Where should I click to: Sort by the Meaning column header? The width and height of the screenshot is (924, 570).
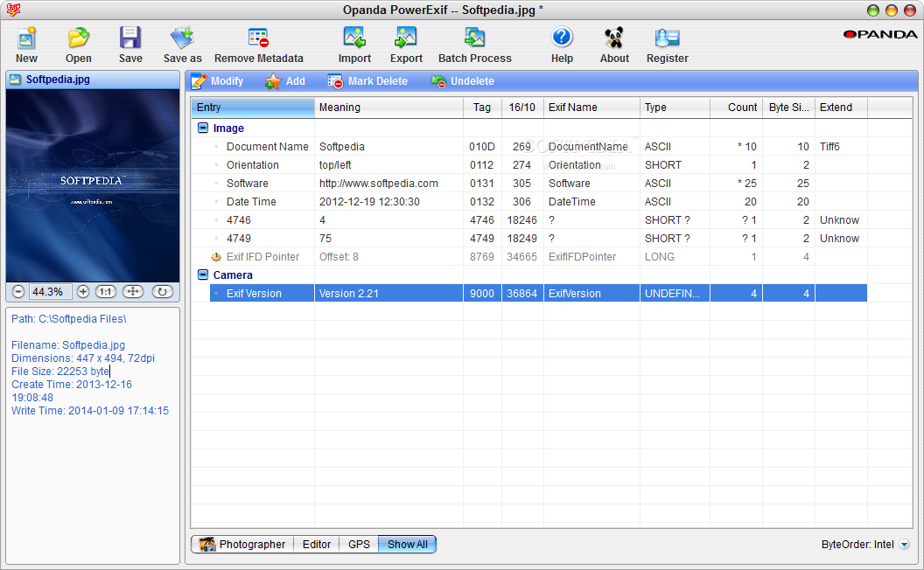click(388, 108)
